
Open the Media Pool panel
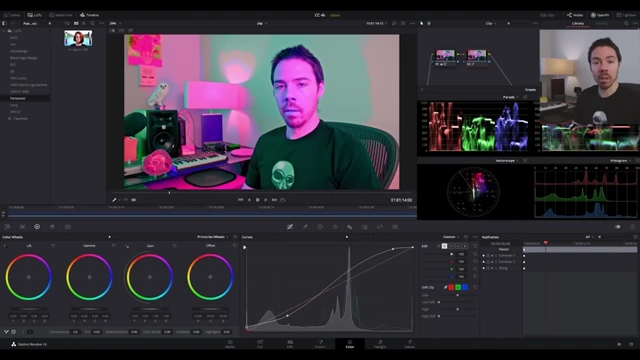tap(61, 15)
